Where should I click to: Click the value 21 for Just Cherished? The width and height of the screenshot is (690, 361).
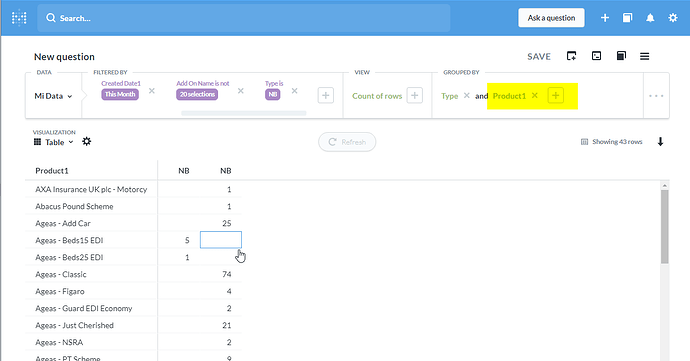coord(227,325)
